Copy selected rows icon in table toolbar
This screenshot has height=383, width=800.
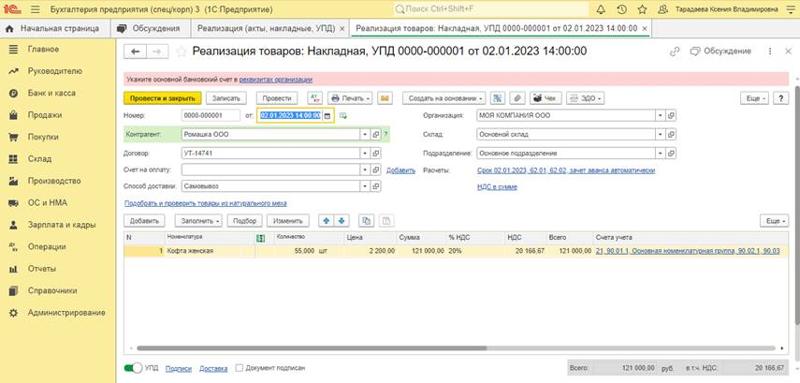[366, 221]
